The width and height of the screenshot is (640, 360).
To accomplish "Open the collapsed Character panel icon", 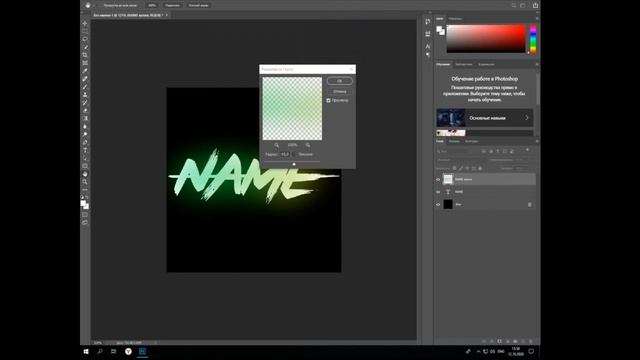I will (428, 46).
